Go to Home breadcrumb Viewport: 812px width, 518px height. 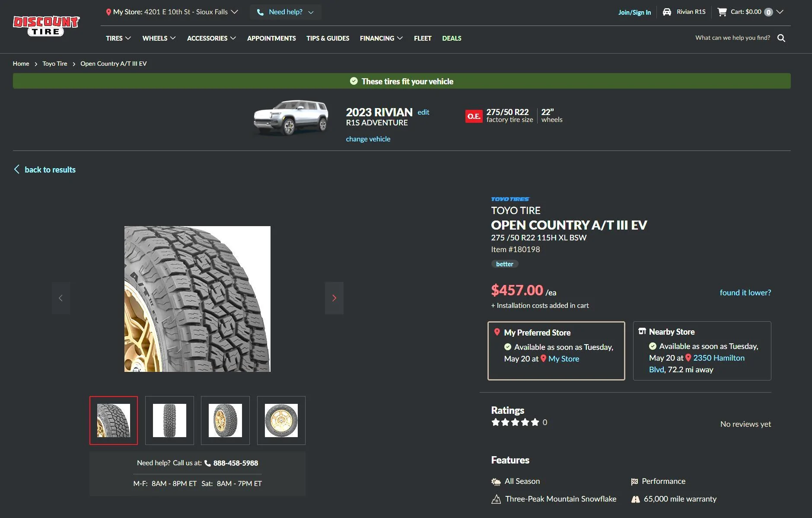tap(21, 64)
